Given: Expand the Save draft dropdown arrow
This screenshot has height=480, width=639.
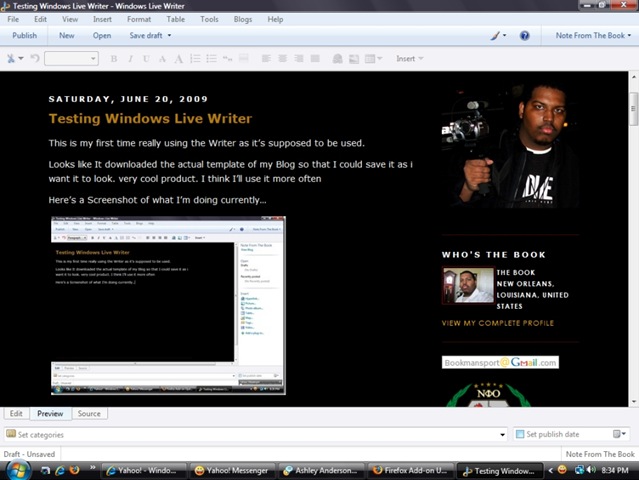Looking at the screenshot, I should click(x=169, y=35).
